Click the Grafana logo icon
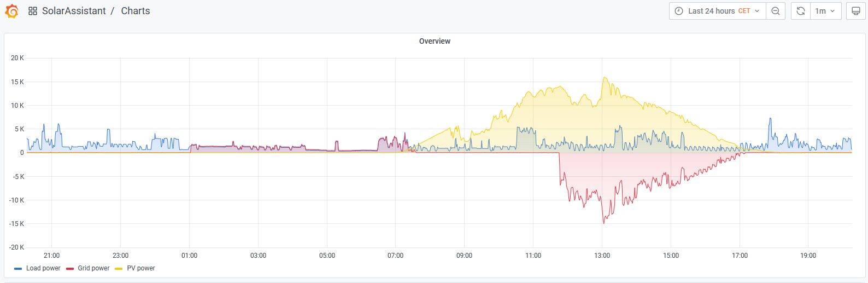 pyautogui.click(x=11, y=11)
